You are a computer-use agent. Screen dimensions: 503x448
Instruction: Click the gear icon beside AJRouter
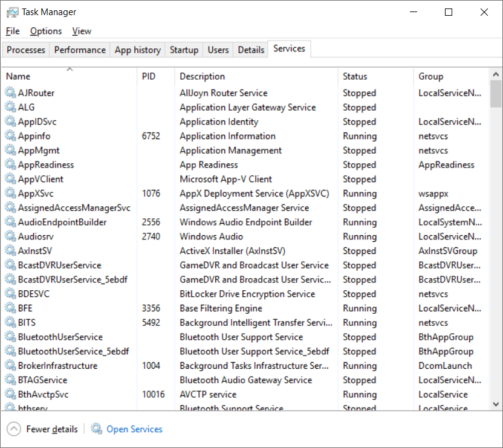click(10, 93)
